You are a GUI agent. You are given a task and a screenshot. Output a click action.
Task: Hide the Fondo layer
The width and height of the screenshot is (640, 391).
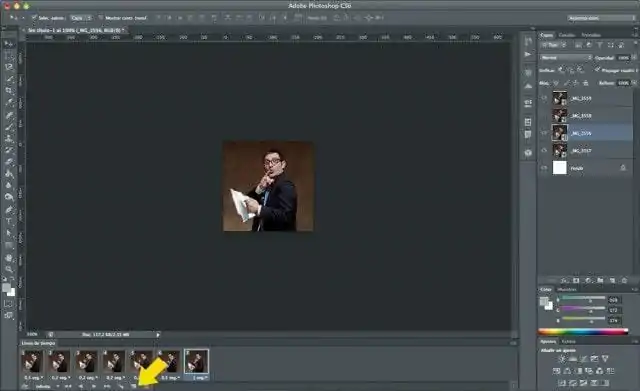[x=544, y=168]
